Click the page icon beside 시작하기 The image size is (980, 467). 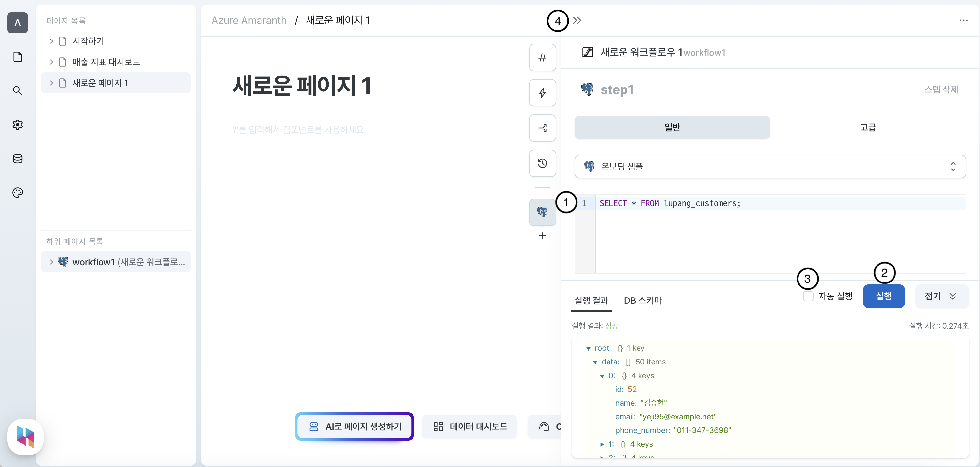tap(63, 41)
